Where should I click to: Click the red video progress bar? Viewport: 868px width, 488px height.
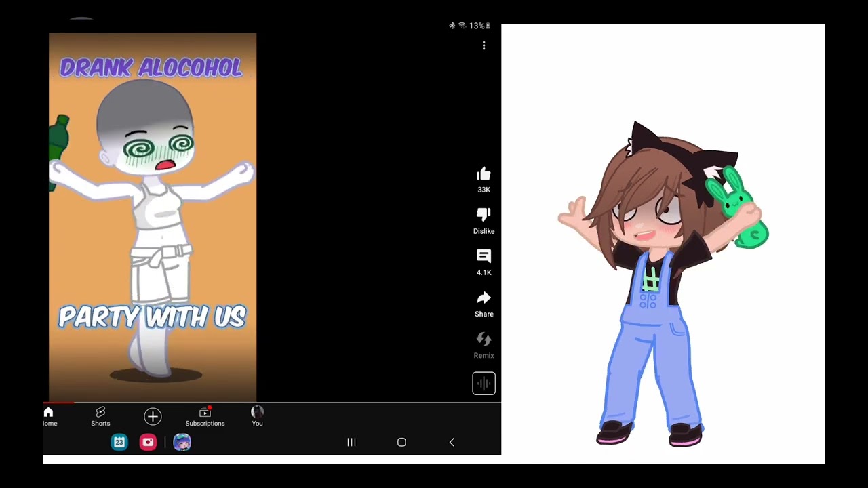(x=59, y=403)
